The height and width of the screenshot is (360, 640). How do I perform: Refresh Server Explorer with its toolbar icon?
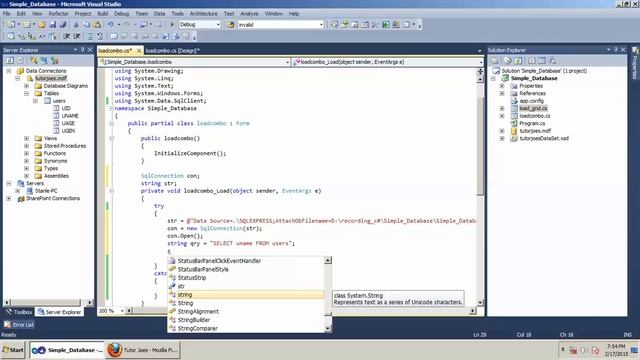pyautogui.click(x=10, y=60)
